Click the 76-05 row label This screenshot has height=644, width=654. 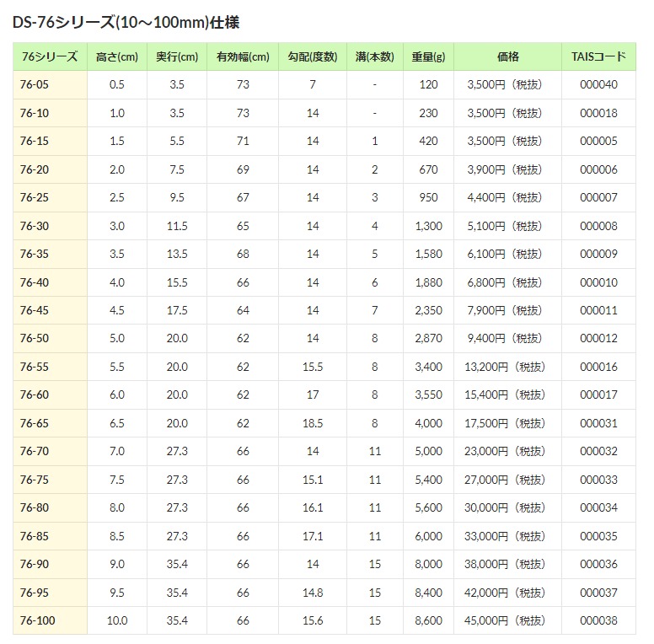coord(35,84)
